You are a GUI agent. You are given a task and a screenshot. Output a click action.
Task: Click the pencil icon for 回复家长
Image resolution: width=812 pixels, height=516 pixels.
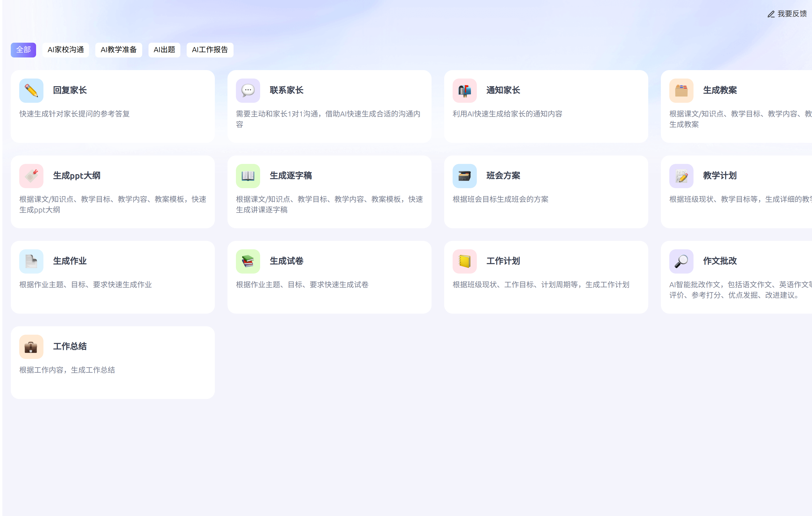(x=31, y=90)
